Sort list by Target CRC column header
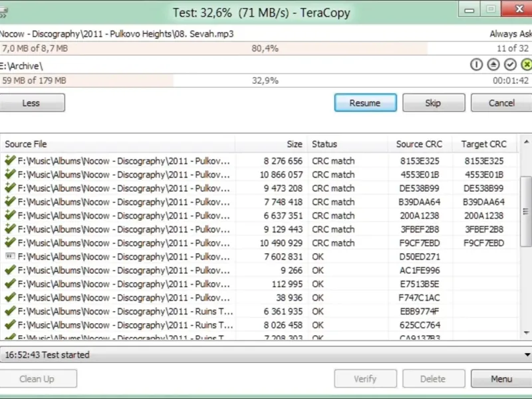 click(x=484, y=144)
